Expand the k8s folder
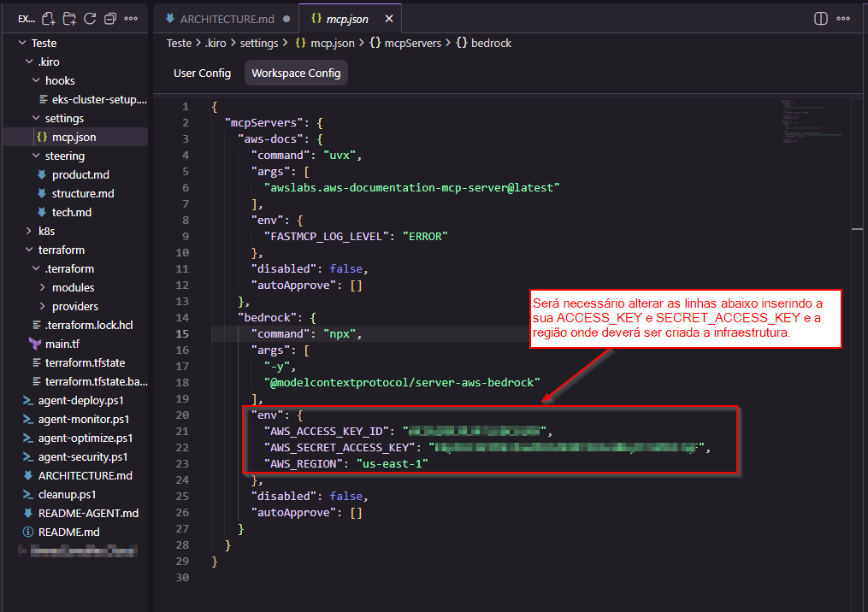This screenshot has height=612, width=868. (46, 231)
